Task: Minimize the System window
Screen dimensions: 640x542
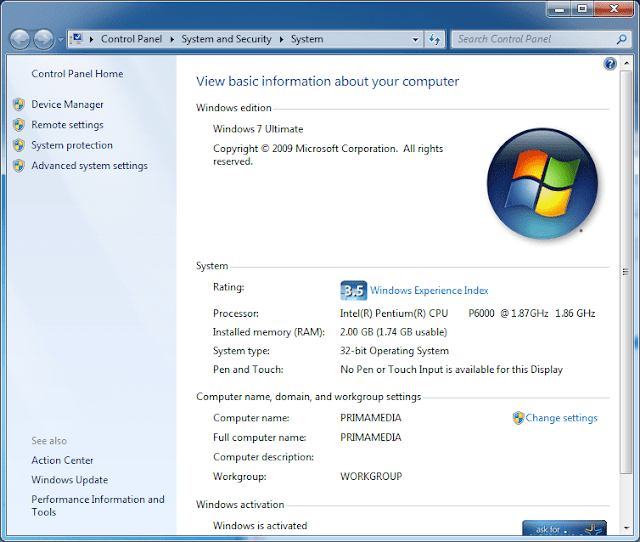Action: (559, 9)
